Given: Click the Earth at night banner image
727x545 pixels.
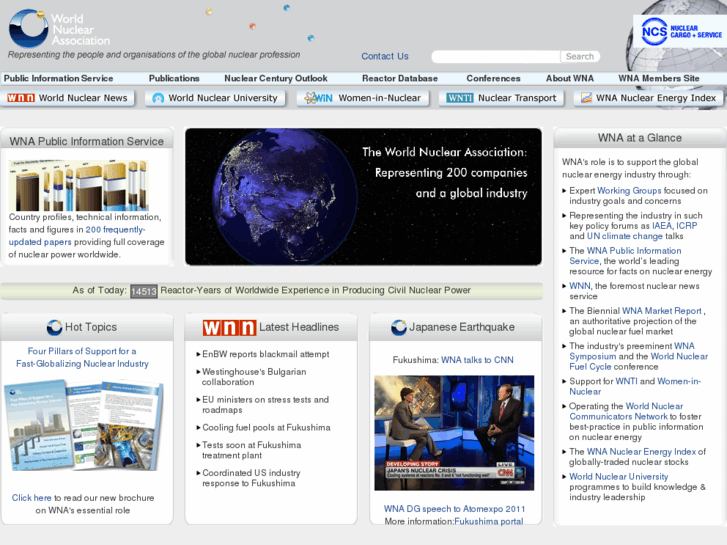Looking at the screenshot, I should coord(363,197).
